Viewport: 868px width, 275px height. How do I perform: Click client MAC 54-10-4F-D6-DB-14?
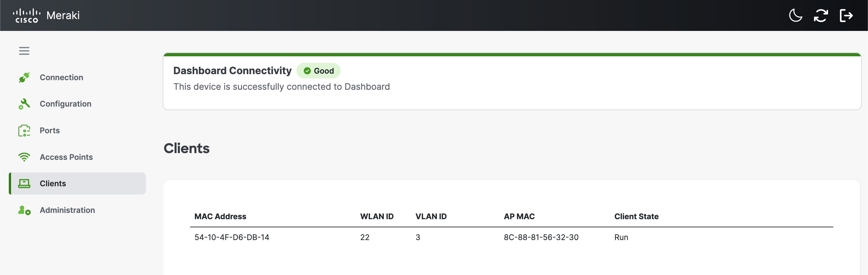pyautogui.click(x=232, y=237)
